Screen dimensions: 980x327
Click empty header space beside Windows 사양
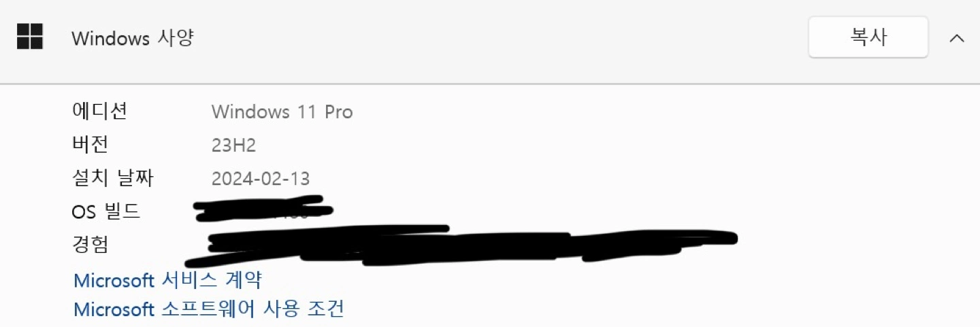pyautogui.click(x=497, y=38)
